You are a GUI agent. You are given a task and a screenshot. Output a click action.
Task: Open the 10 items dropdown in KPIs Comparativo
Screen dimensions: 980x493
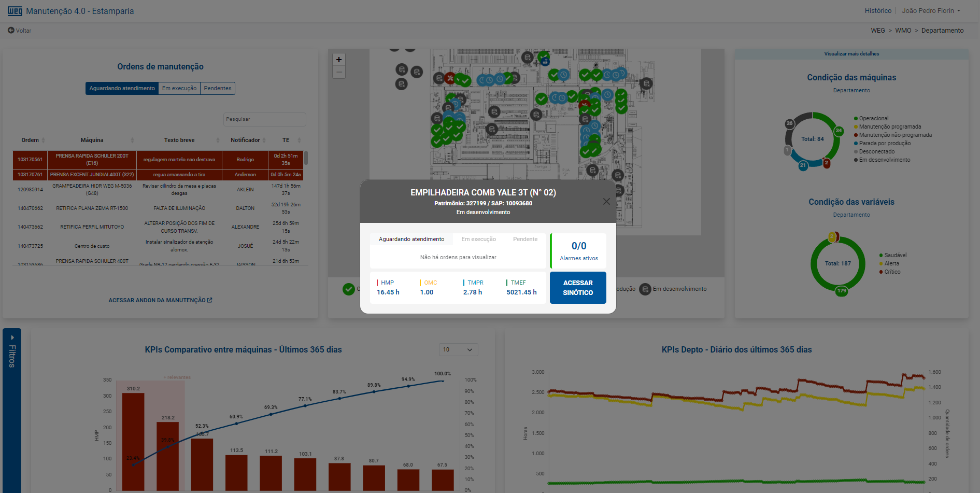(x=458, y=349)
